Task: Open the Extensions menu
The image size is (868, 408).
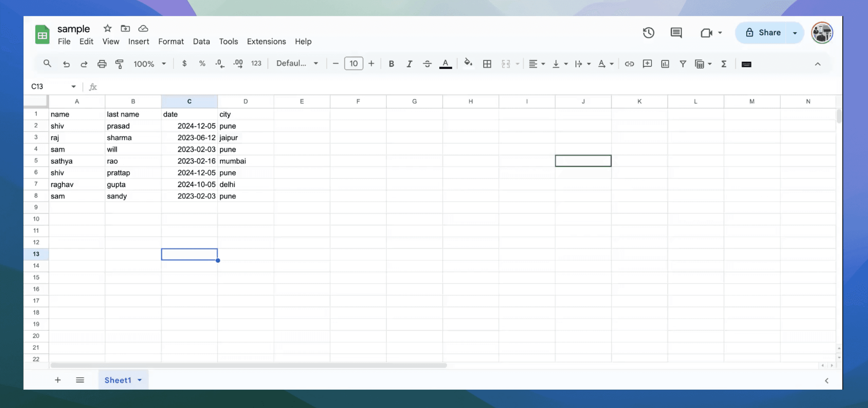Action: tap(266, 42)
